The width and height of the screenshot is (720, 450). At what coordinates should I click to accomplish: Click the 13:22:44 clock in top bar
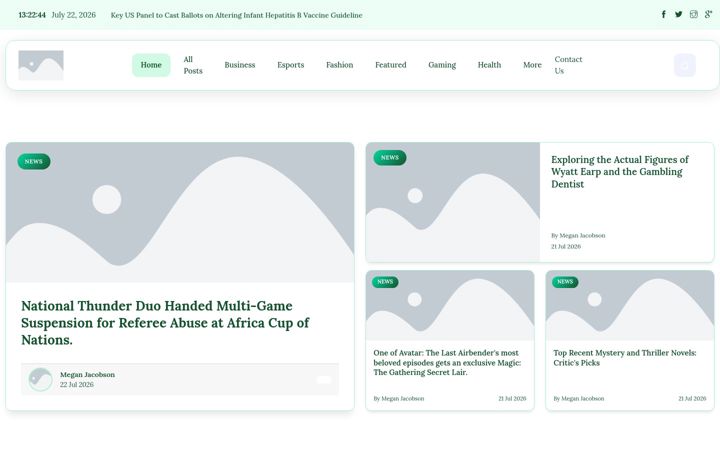pos(32,15)
